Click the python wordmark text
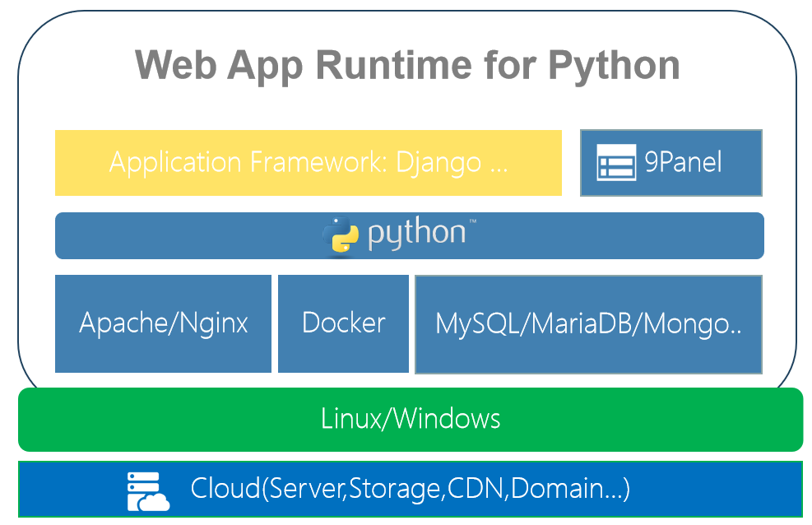The width and height of the screenshot is (812, 525). pyautogui.click(x=417, y=234)
